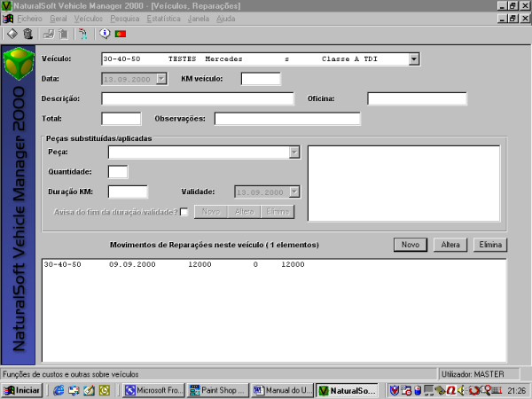Click the Quantidade input field
Screen dimensions: 532x399
pos(118,172)
